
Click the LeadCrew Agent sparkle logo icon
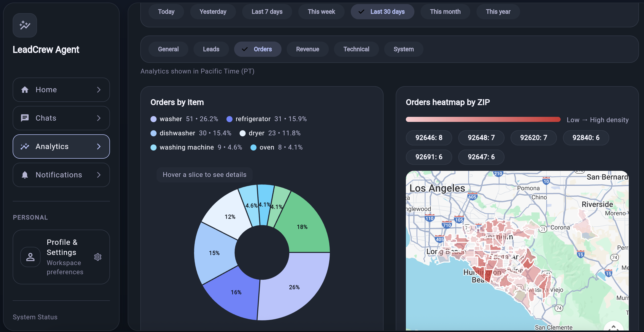(25, 25)
